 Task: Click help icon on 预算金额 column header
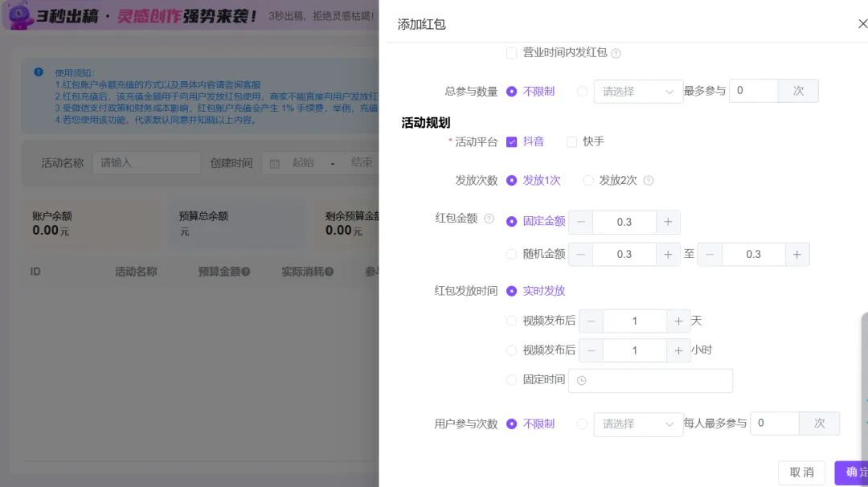click(245, 271)
